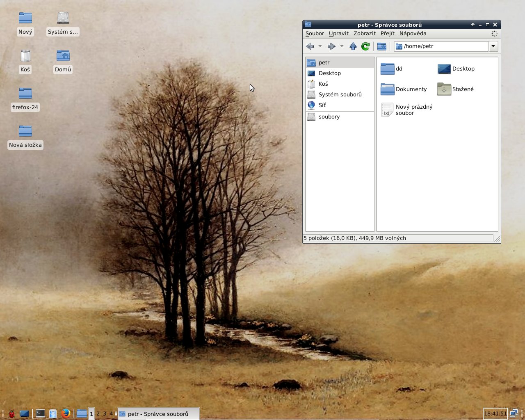Open the Přejít menu
The width and height of the screenshot is (525, 420).
coord(387,34)
